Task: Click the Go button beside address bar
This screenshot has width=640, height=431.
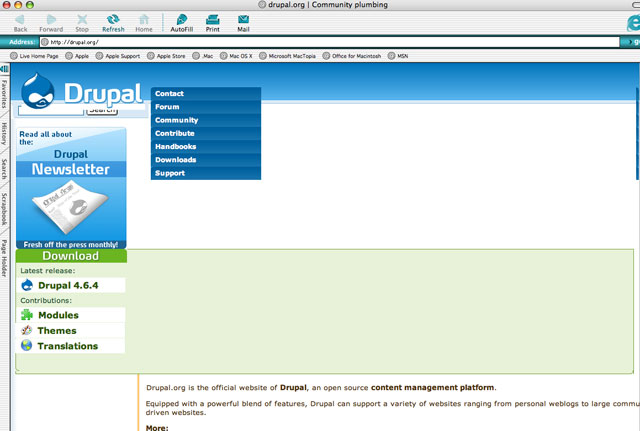Action: click(630, 42)
